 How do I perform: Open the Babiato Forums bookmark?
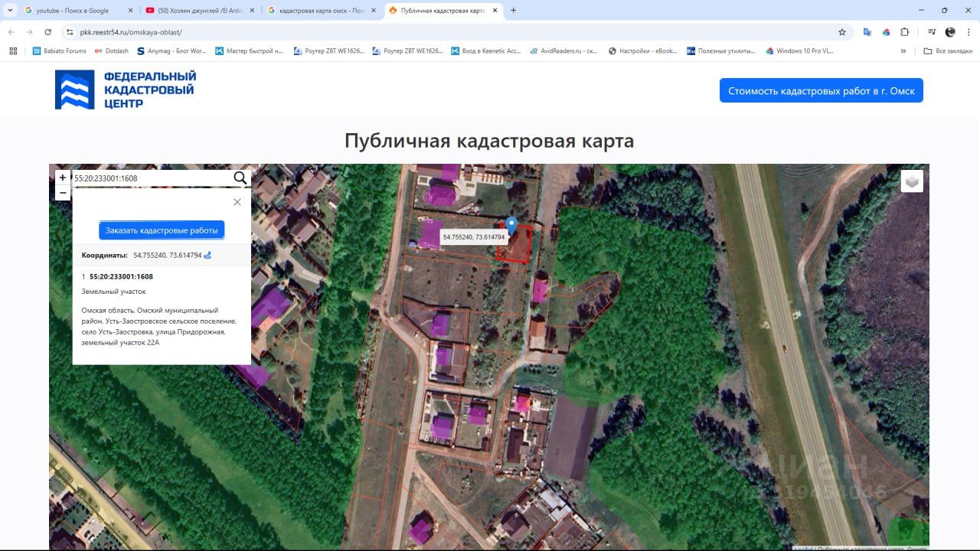(59, 51)
